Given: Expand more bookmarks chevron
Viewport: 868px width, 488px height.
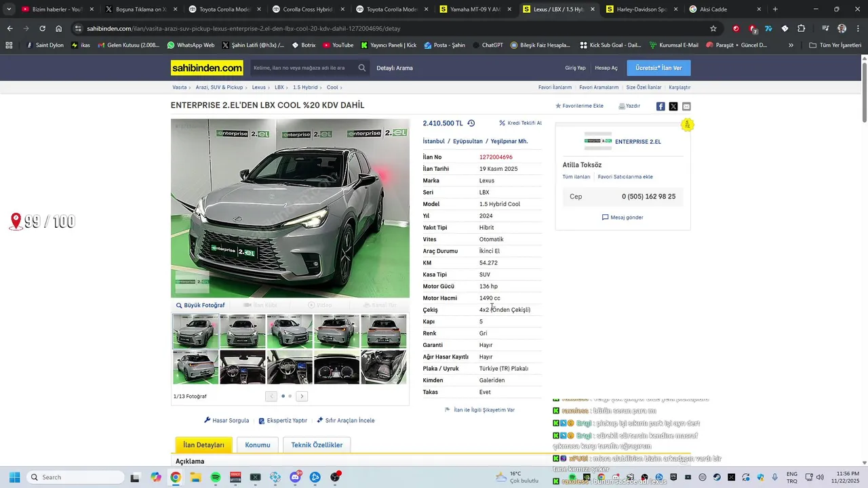Looking at the screenshot, I should tap(791, 45).
